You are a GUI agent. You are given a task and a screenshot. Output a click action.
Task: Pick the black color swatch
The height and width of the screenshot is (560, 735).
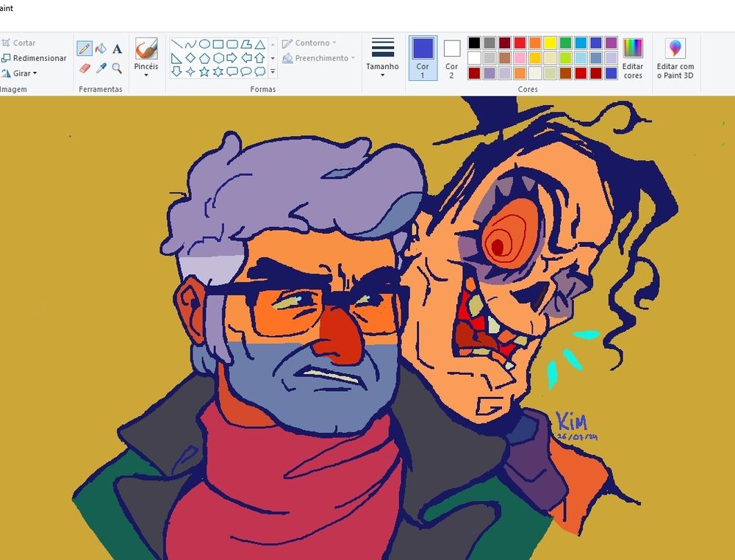click(x=474, y=43)
